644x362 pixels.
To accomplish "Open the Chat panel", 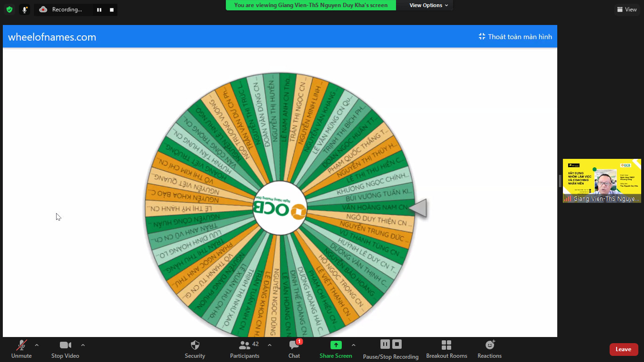I will (294, 349).
